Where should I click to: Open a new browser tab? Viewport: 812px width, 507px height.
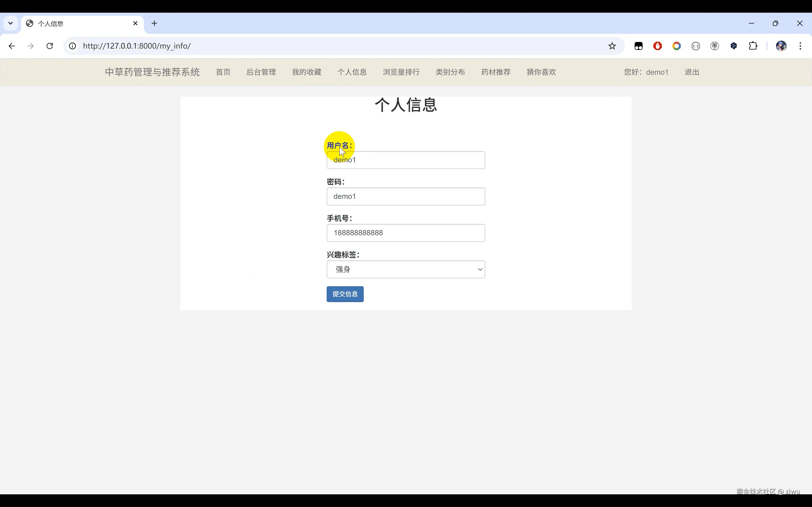point(154,24)
